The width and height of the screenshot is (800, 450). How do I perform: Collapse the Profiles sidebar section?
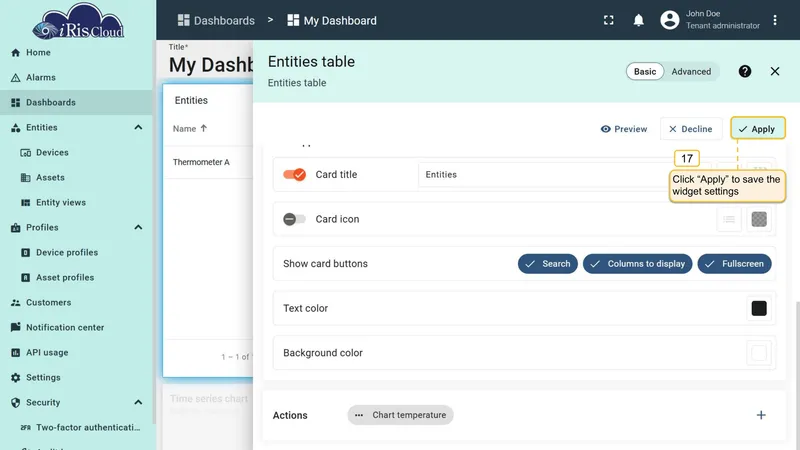[138, 228]
